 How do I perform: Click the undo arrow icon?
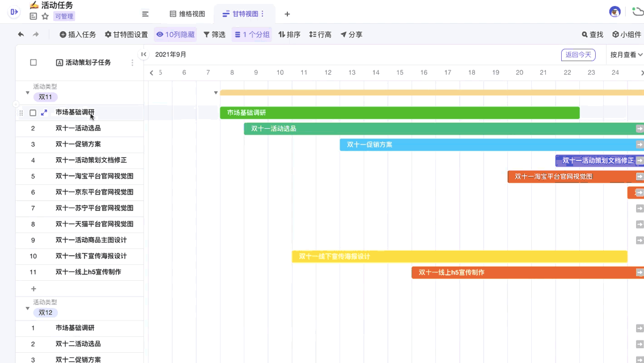point(21,35)
